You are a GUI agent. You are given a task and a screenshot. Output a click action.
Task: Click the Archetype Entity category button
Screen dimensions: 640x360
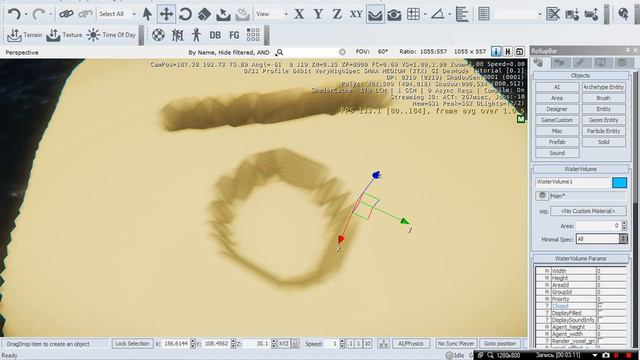click(x=603, y=87)
